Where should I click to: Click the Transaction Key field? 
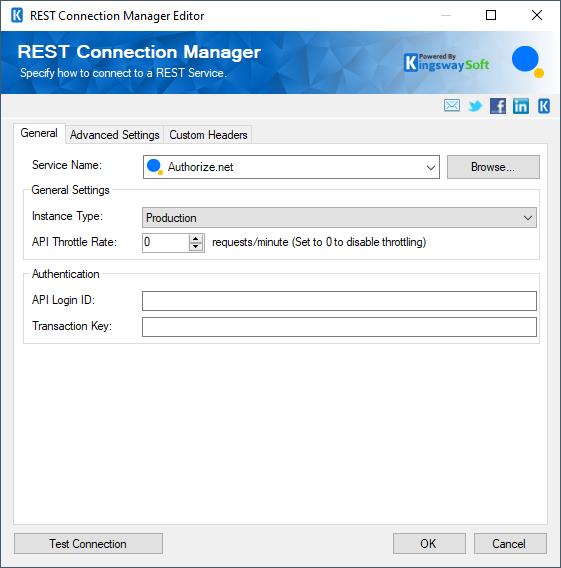pos(339,327)
